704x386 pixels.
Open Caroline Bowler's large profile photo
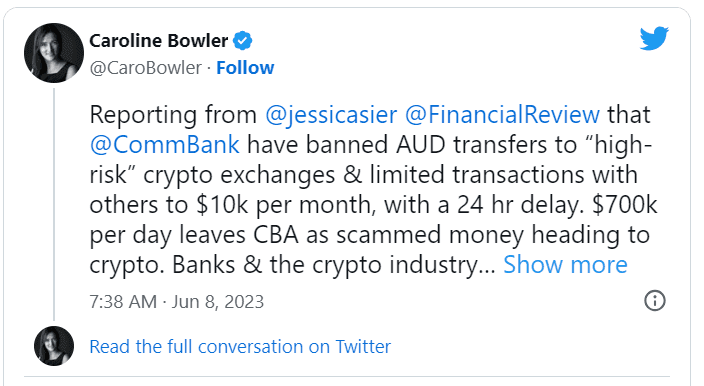(54, 53)
